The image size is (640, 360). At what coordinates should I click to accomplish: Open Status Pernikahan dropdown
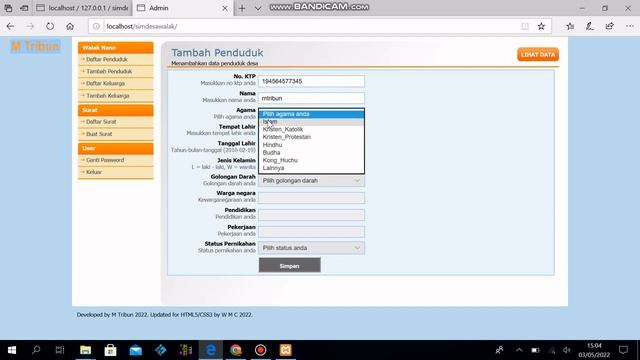[311, 248]
